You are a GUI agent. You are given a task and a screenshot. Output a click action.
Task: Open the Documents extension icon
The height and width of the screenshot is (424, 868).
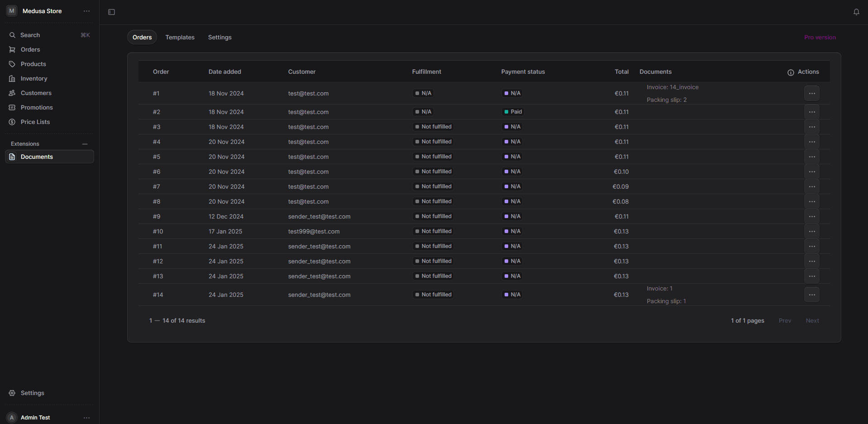pyautogui.click(x=12, y=157)
